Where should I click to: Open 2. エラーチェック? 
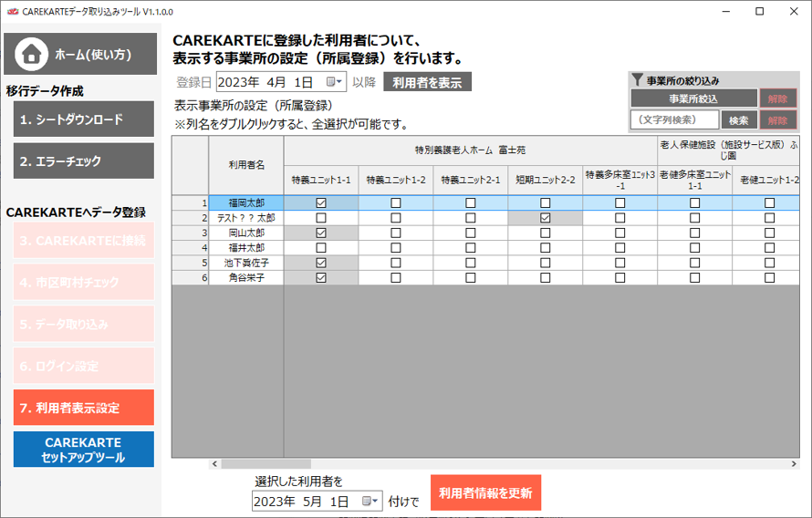coord(84,161)
